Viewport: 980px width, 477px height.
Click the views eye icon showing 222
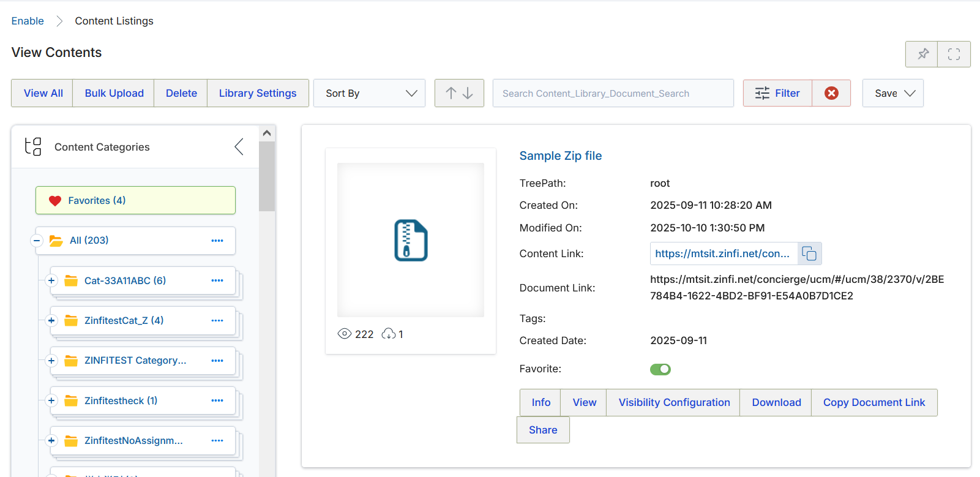344,334
